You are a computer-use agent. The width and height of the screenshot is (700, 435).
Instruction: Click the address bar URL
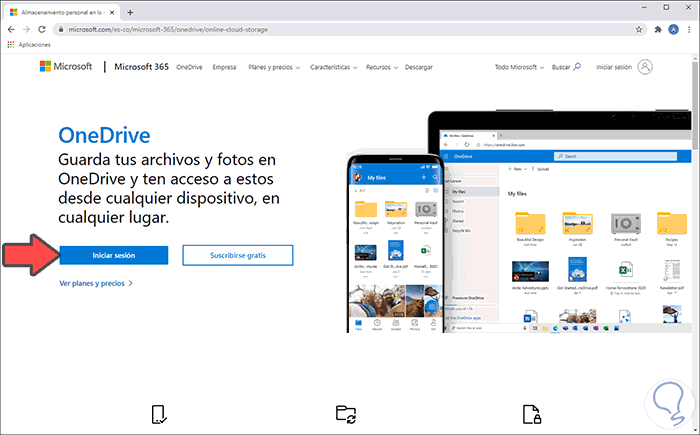pyautogui.click(x=168, y=29)
